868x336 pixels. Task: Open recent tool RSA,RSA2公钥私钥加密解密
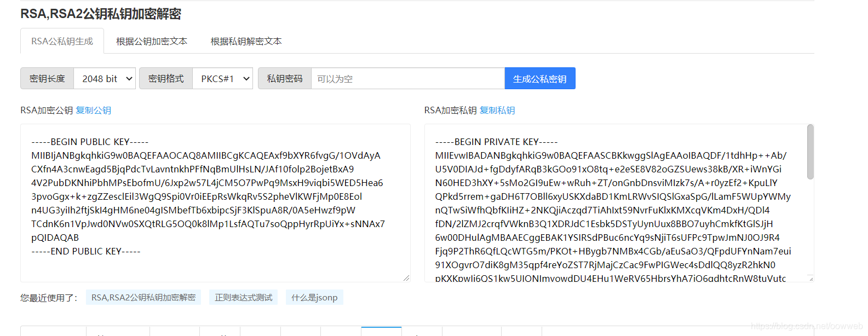tap(143, 297)
